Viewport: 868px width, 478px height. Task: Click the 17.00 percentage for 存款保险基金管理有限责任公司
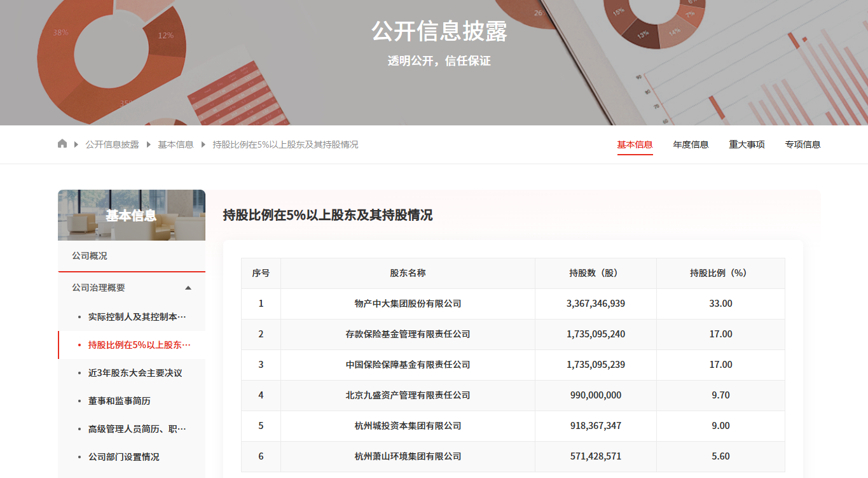[720, 334]
